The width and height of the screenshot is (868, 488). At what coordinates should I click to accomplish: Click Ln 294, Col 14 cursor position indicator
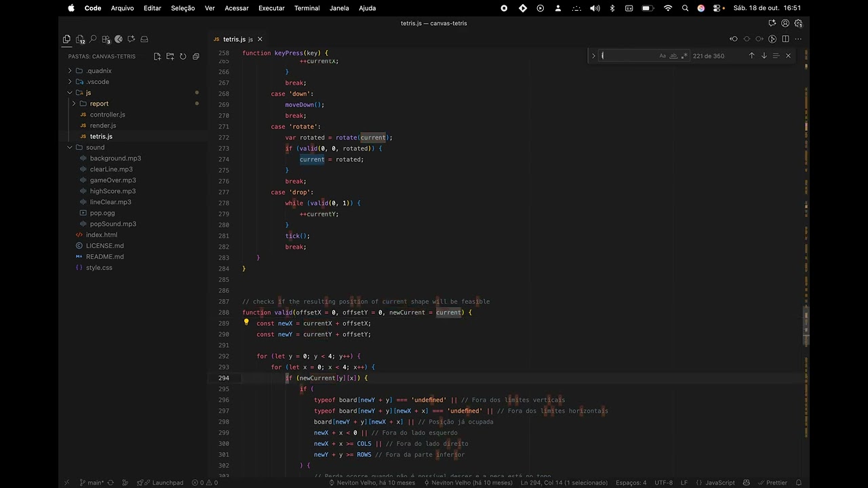[564, 483]
